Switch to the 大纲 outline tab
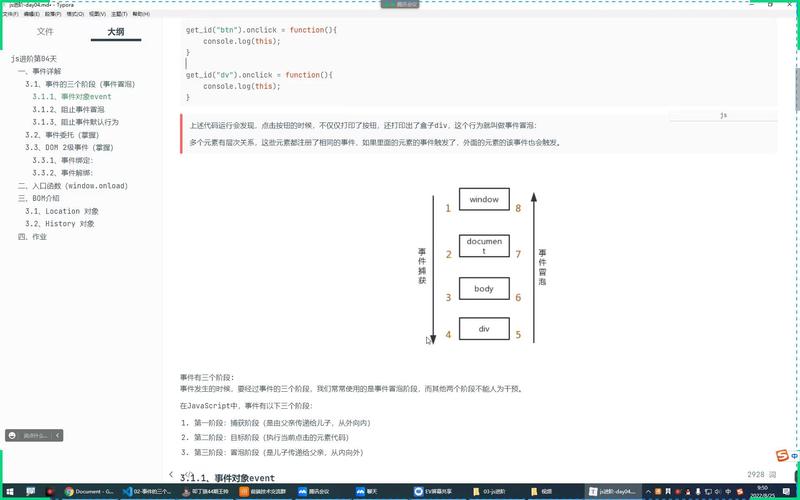The image size is (800, 500). coord(116,32)
